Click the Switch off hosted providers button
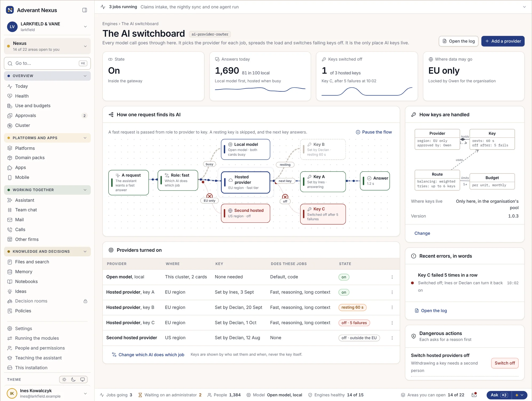Image resolution: width=532 pixels, height=401 pixels. coord(505,363)
